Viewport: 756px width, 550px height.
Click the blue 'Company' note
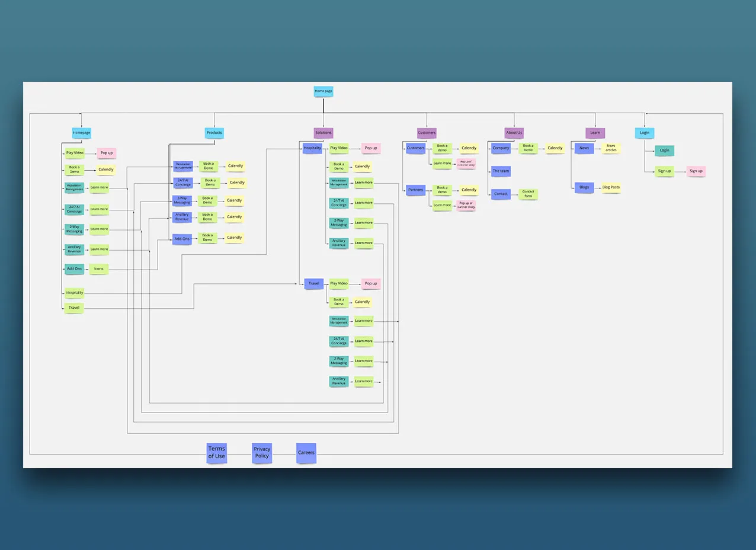click(501, 148)
